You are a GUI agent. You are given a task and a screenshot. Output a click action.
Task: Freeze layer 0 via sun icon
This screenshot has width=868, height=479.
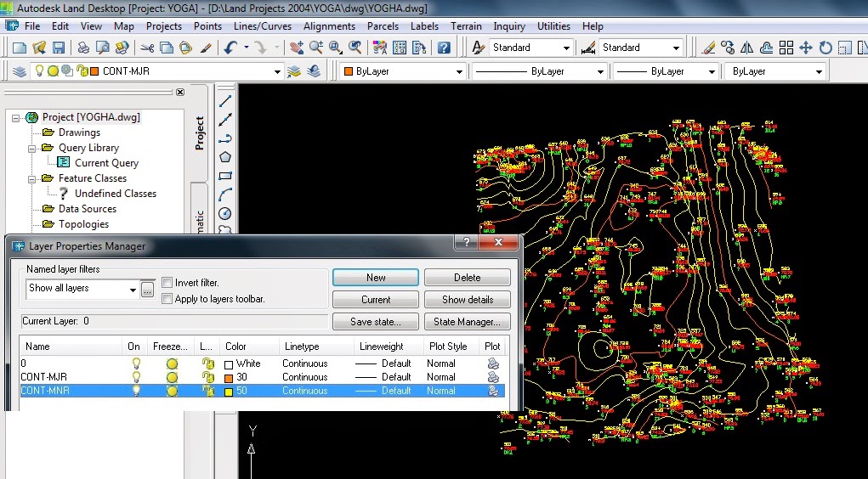[173, 363]
